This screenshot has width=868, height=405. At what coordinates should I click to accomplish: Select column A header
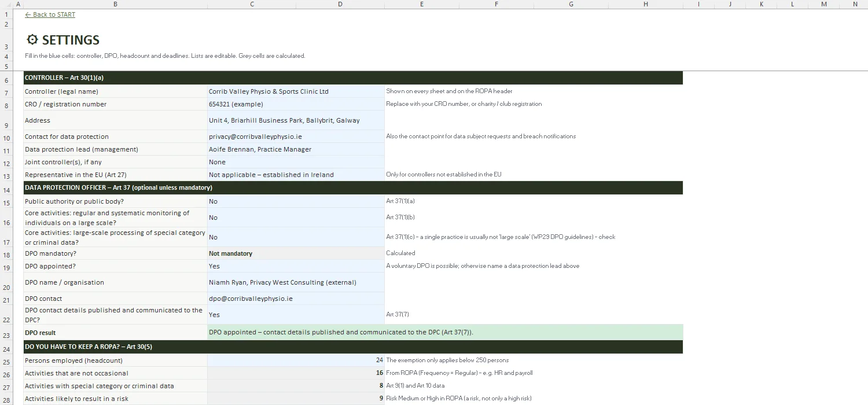click(x=18, y=4)
